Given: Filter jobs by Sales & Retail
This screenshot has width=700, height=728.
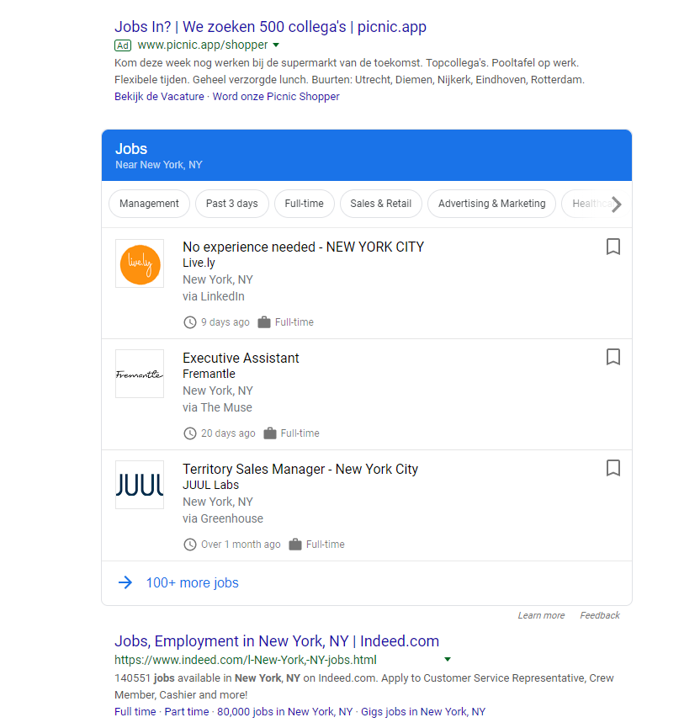Looking at the screenshot, I should (x=380, y=204).
